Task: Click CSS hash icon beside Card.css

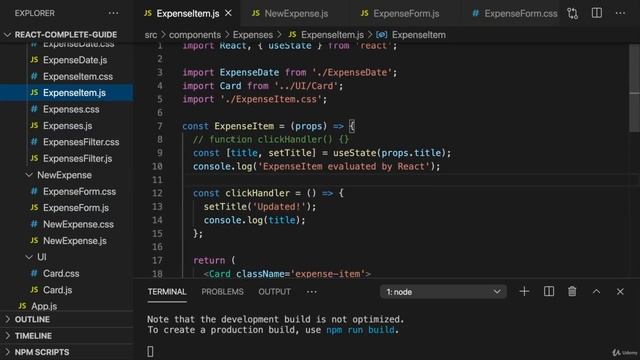Action: pos(34,273)
